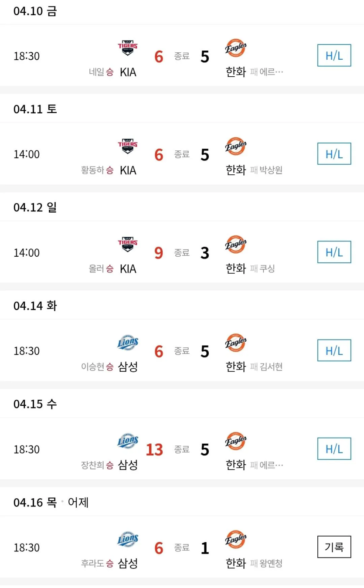
Task: Click the Hanwha Eagles logo for 04.10 game
Action: pyautogui.click(x=236, y=48)
